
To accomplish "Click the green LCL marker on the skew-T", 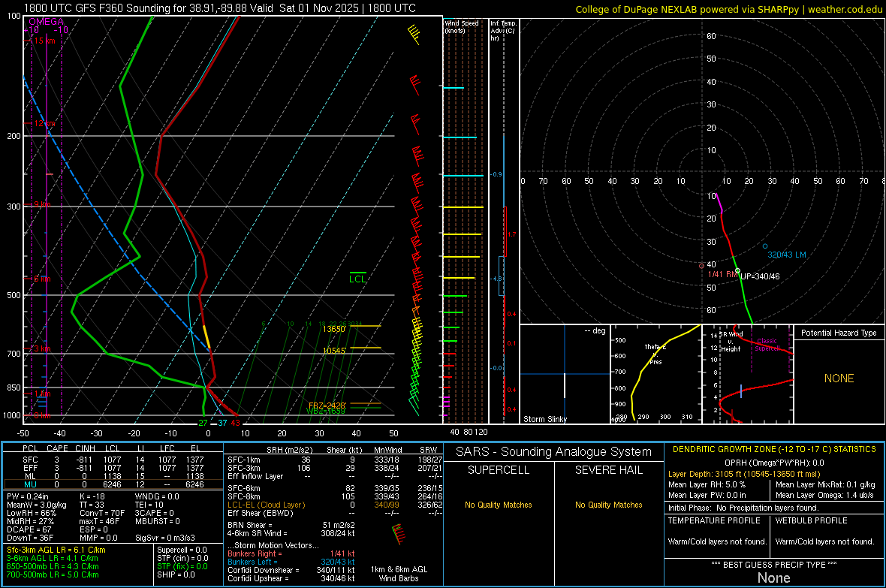I will [x=357, y=277].
